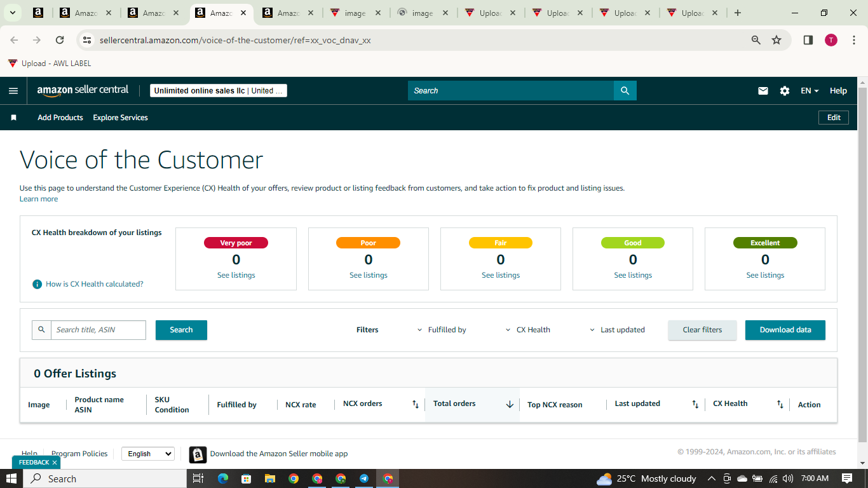This screenshot has width=868, height=488.
Task: Sort by Last updated column arrows
Action: (695, 404)
